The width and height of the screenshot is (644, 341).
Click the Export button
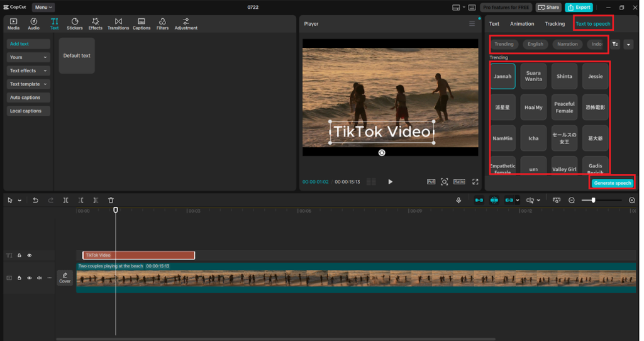click(579, 8)
